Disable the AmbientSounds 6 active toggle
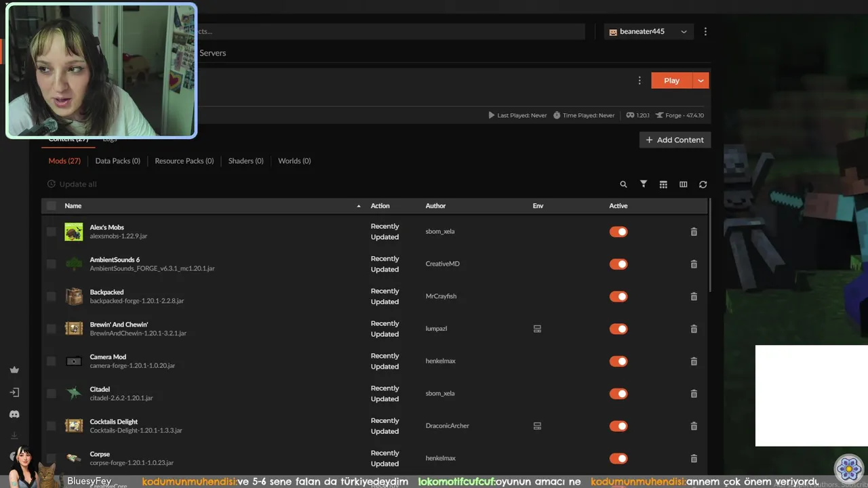 pyautogui.click(x=618, y=264)
